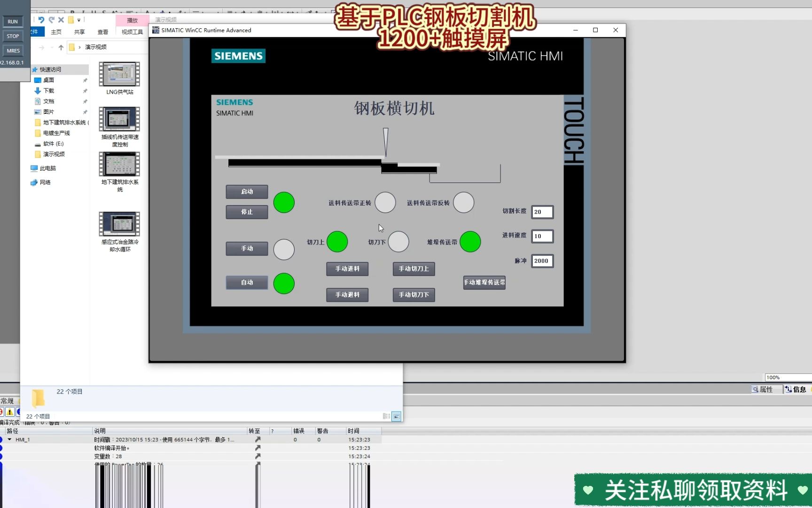
Task: Click the 手动退料 manual retract button
Action: click(x=347, y=295)
